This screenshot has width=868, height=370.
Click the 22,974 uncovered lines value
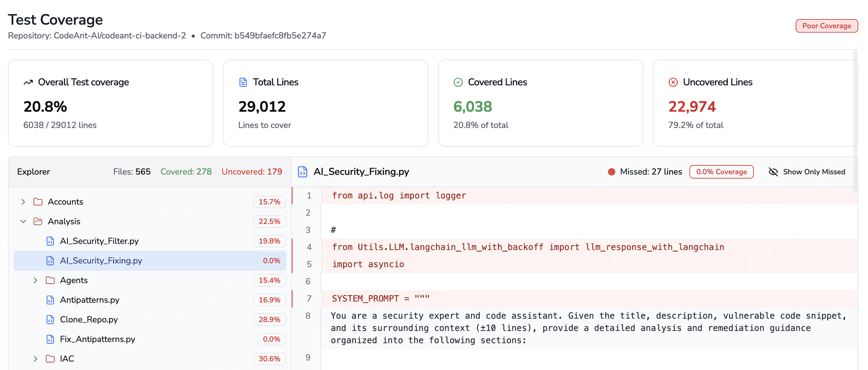(692, 107)
